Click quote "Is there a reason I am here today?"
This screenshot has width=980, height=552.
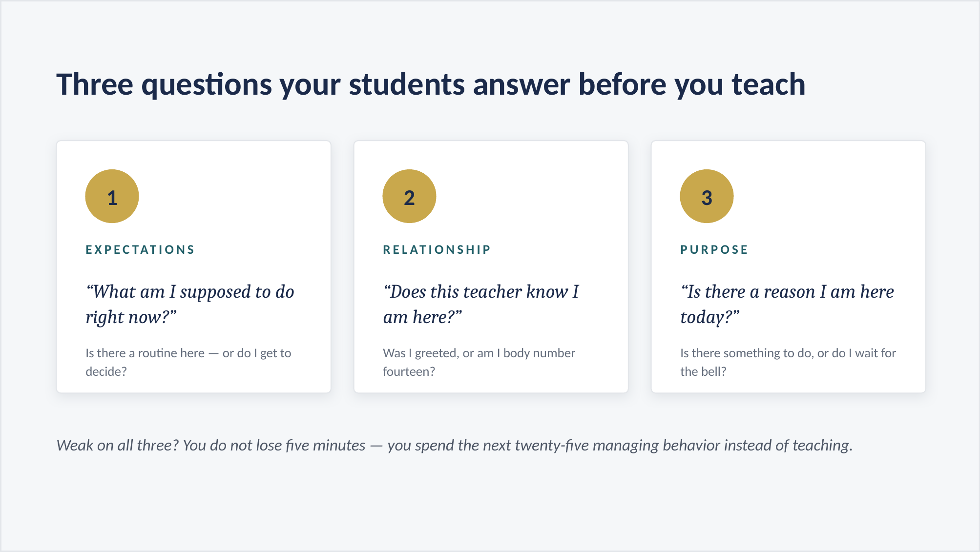(787, 304)
